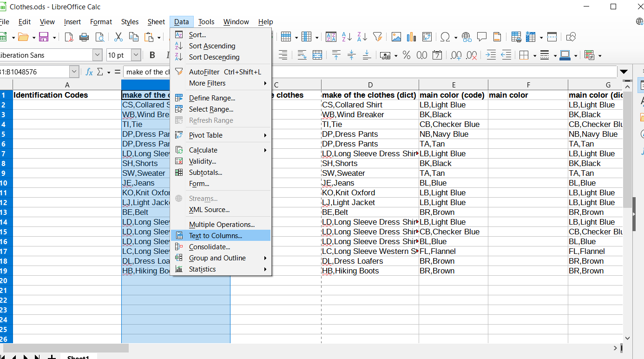
Task: Toggle Split Window button
Action: [552, 37]
